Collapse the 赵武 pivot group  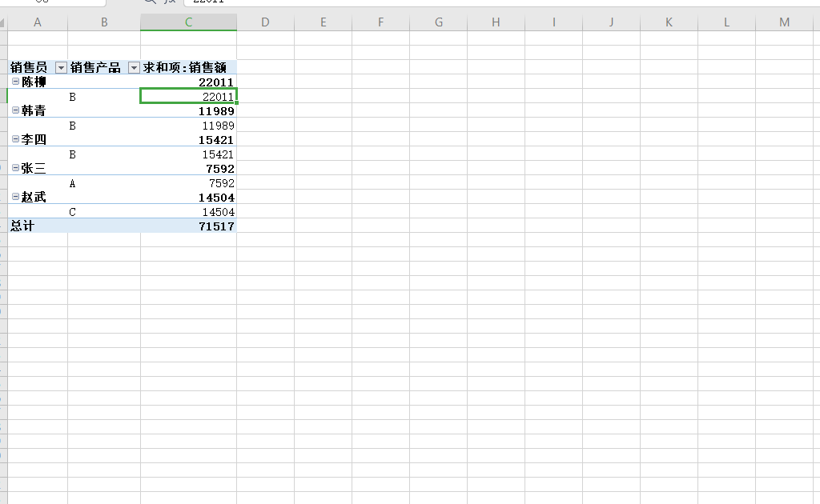15,197
